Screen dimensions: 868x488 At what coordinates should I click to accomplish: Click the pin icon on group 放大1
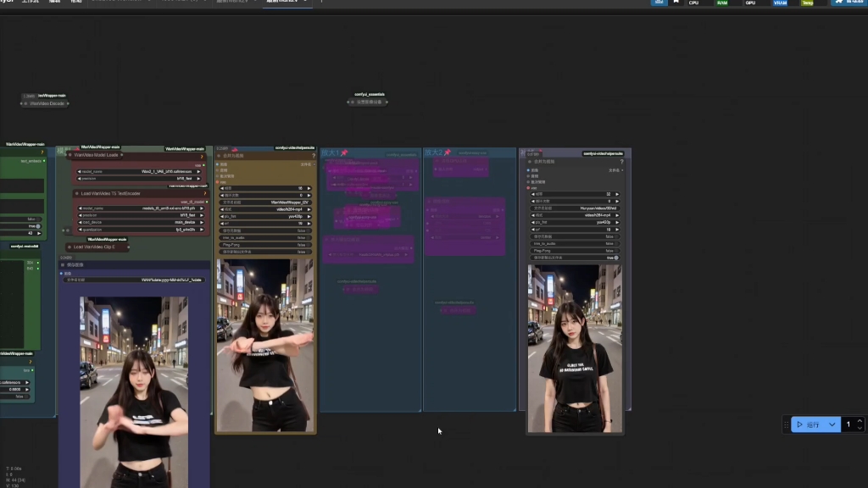[344, 153]
